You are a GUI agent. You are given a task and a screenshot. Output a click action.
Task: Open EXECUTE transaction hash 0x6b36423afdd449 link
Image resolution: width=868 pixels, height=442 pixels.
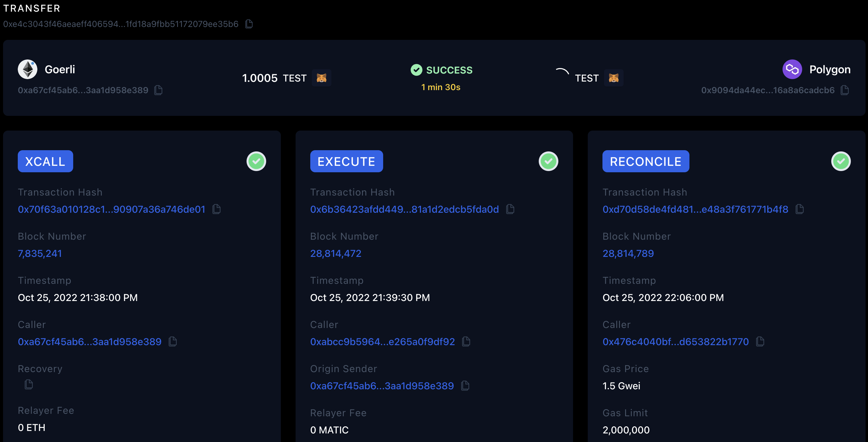404,209
